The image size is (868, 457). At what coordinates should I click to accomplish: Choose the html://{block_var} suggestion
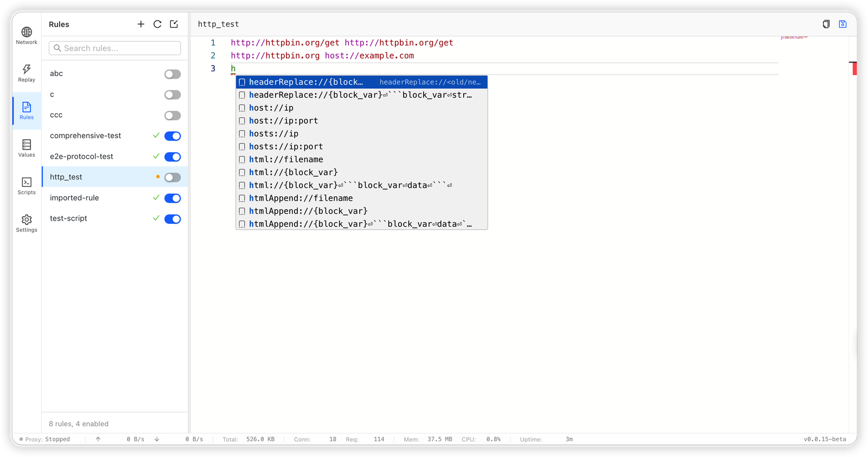pos(362,172)
